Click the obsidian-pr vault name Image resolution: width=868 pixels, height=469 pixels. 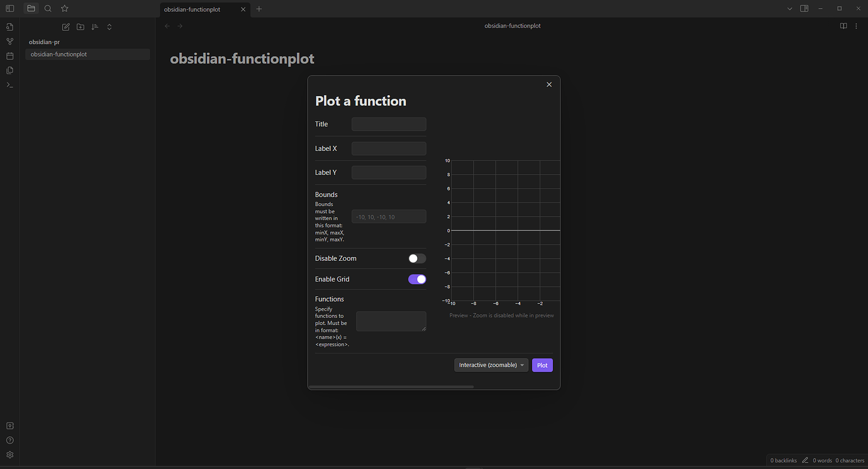point(44,42)
